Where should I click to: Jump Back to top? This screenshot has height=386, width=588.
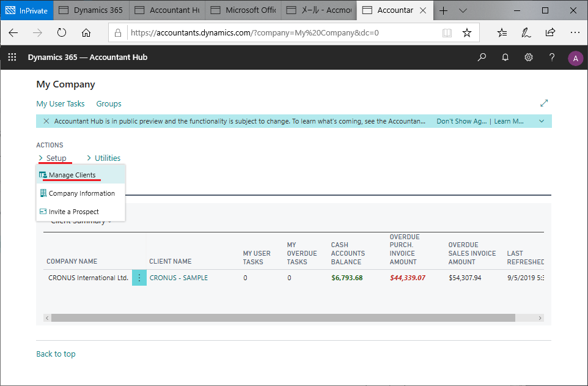[x=56, y=354]
